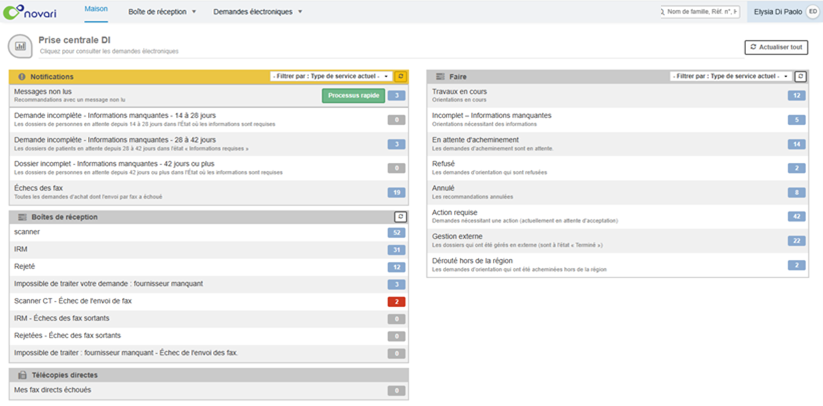This screenshot has height=406, width=823.
Task: Click the patient search field
Action: point(703,12)
